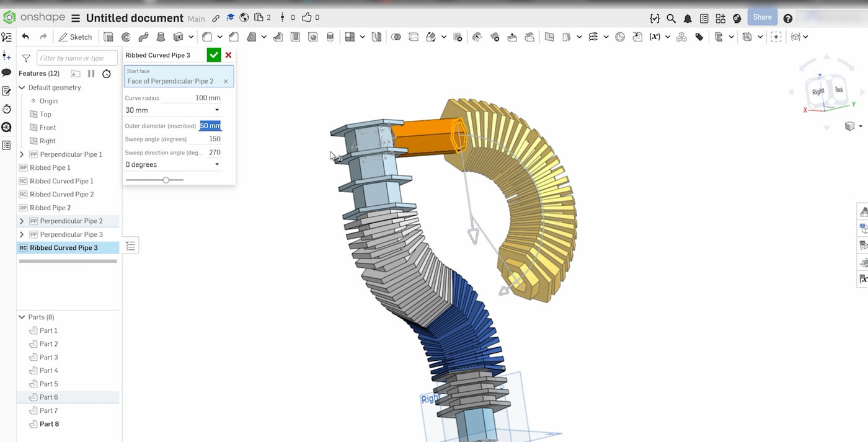868x442 pixels.
Task: Open the 30 mm dropdown
Action: (172, 110)
